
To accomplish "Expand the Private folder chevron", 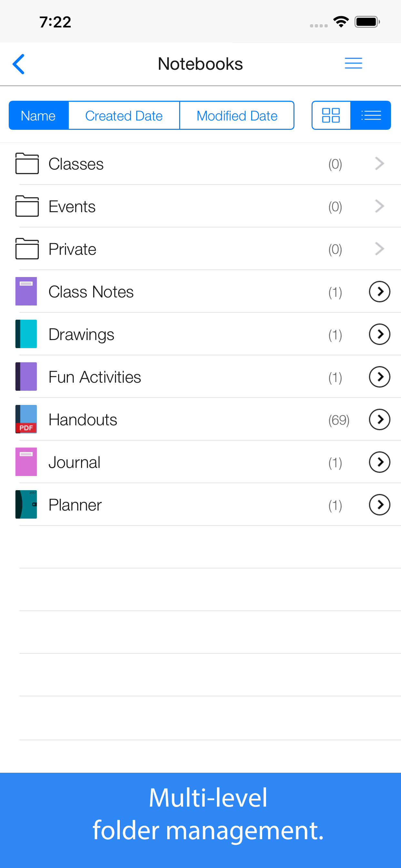I will [x=379, y=249].
